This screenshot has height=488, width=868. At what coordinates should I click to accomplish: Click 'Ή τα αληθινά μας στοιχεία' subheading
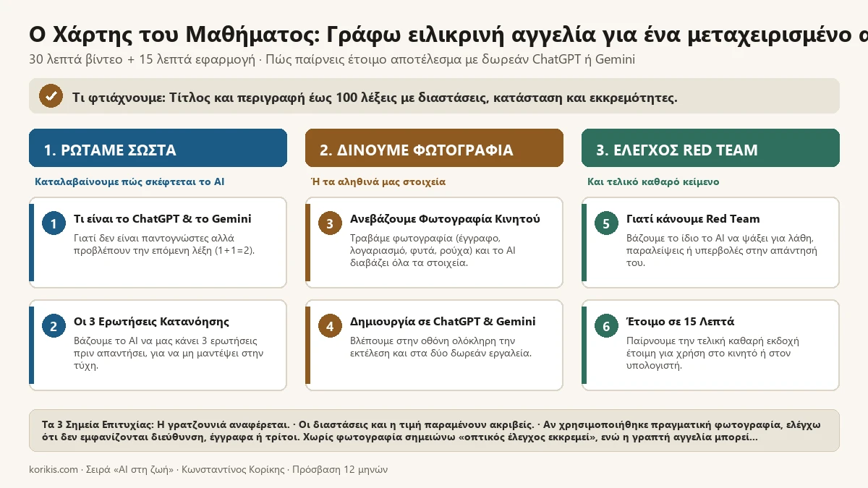[x=378, y=182]
